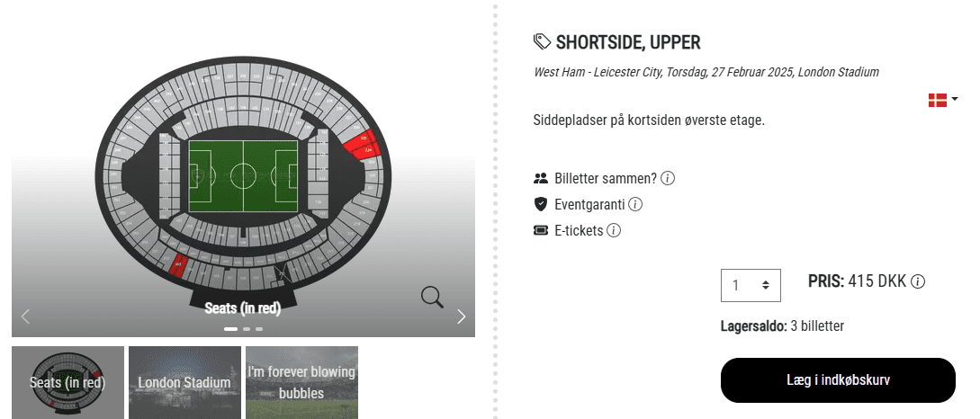
Task: Click Læg i indkøbskurv button
Action: tap(838, 379)
